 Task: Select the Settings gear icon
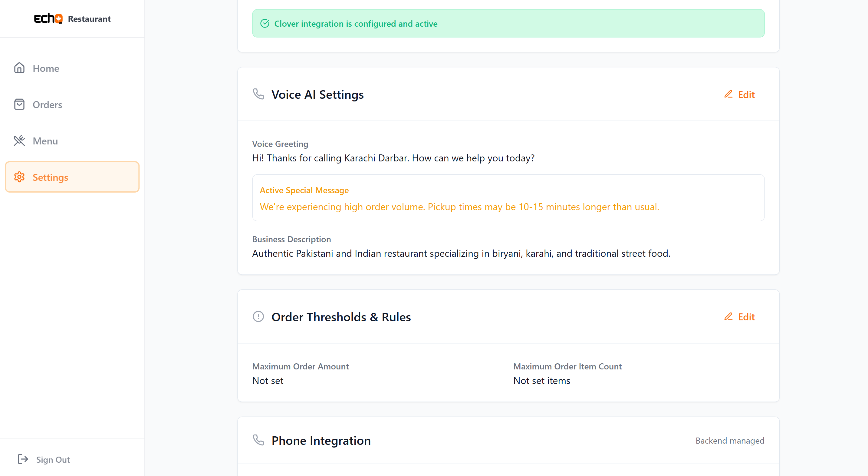19,177
